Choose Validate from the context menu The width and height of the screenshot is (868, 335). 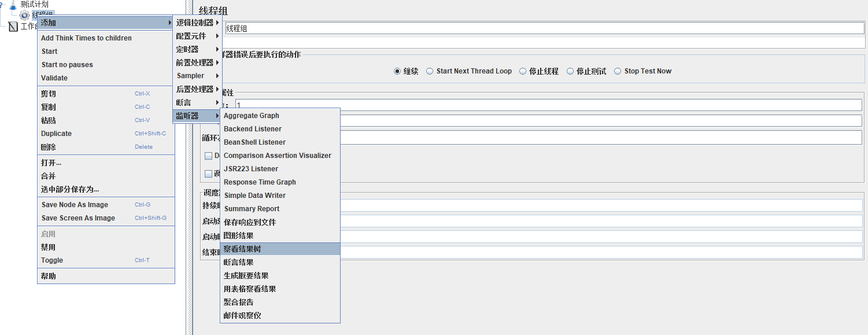click(106, 78)
